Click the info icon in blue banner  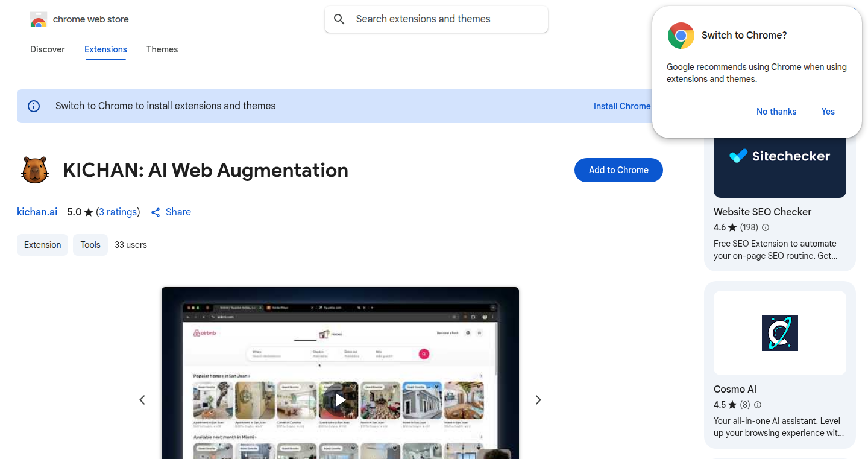click(x=34, y=106)
